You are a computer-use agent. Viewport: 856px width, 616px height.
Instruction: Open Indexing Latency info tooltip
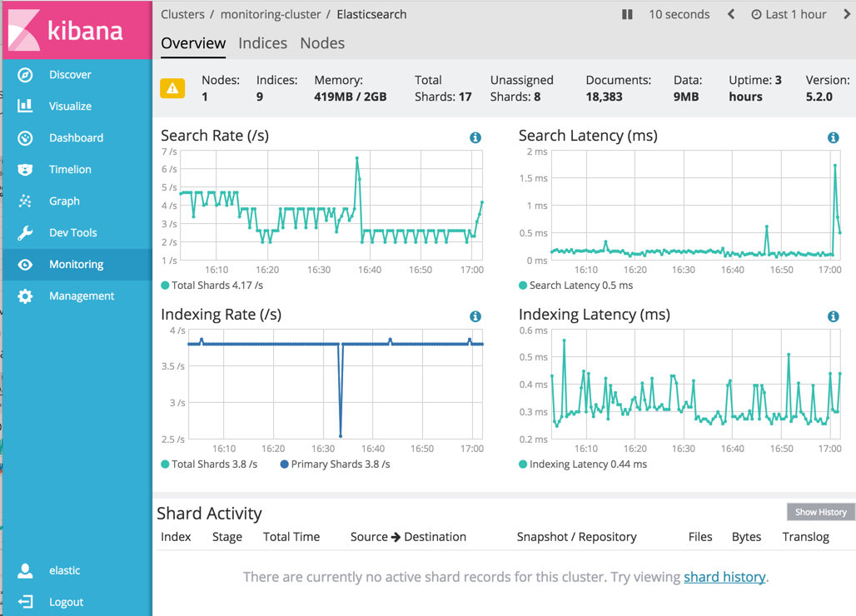click(x=833, y=316)
